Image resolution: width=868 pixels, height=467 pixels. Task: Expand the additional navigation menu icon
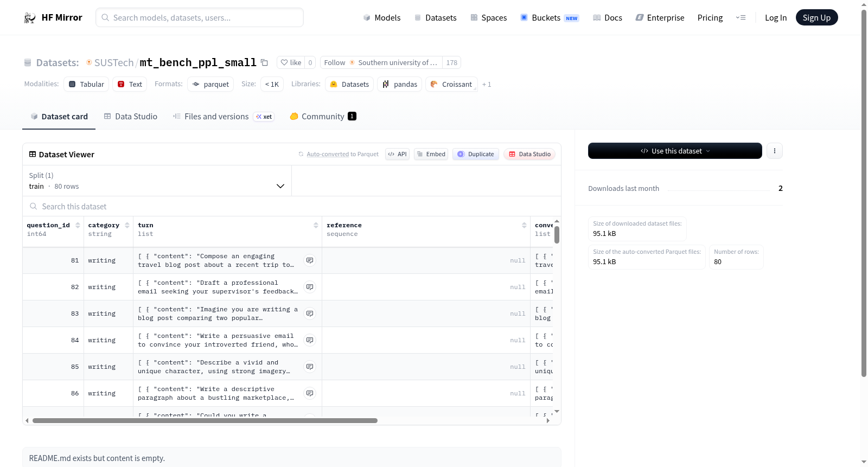tap(741, 18)
